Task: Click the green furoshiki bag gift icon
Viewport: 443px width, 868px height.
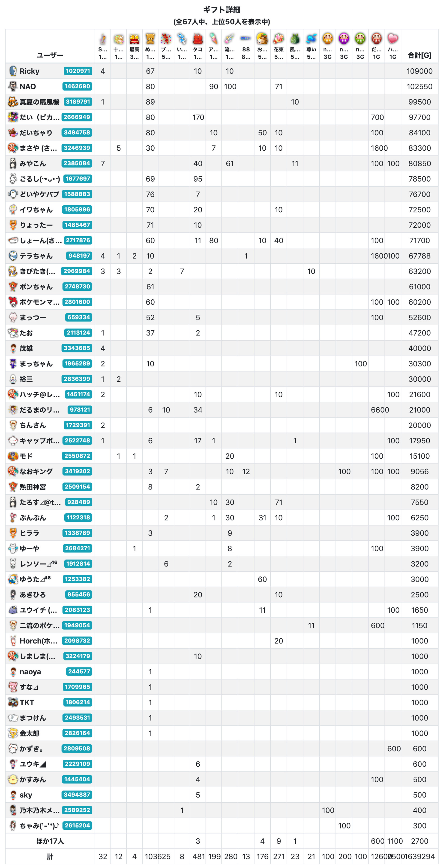Action: click(x=295, y=39)
